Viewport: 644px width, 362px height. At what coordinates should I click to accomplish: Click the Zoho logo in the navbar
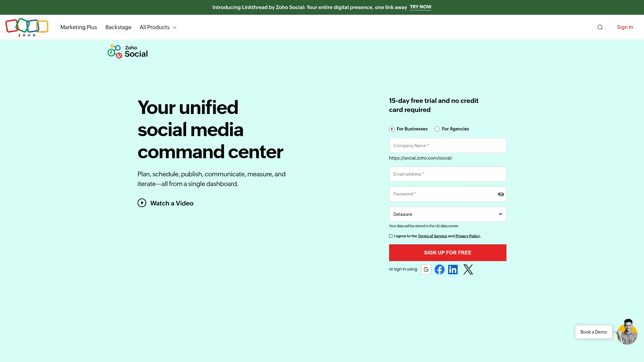coord(27,27)
